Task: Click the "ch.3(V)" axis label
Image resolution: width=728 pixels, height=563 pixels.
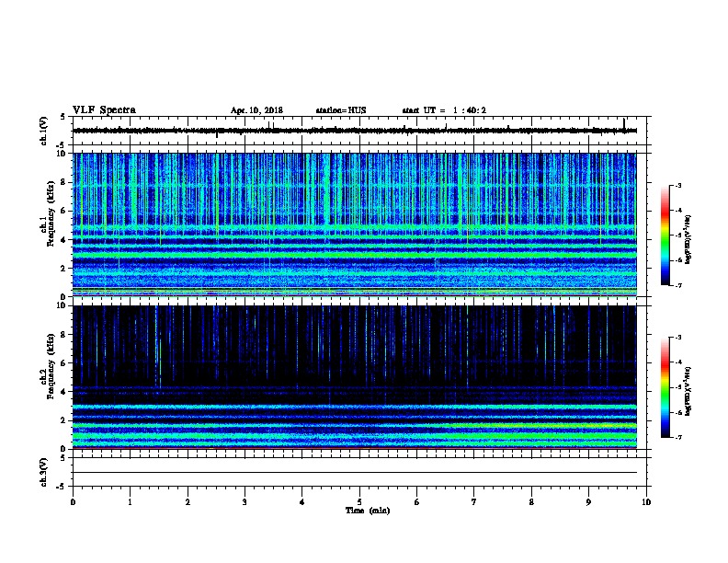Action: [43, 473]
